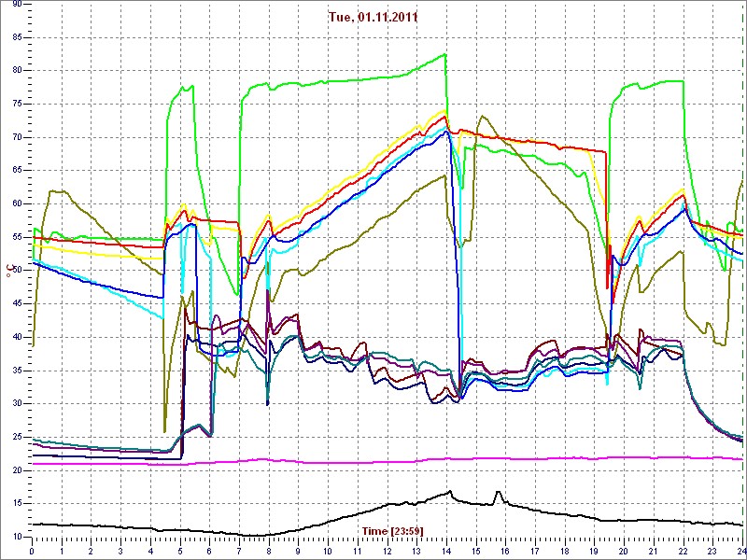The image size is (747, 560).
Task: Click the 'Time [23:59]' axis caption
Action: pyautogui.click(x=393, y=530)
